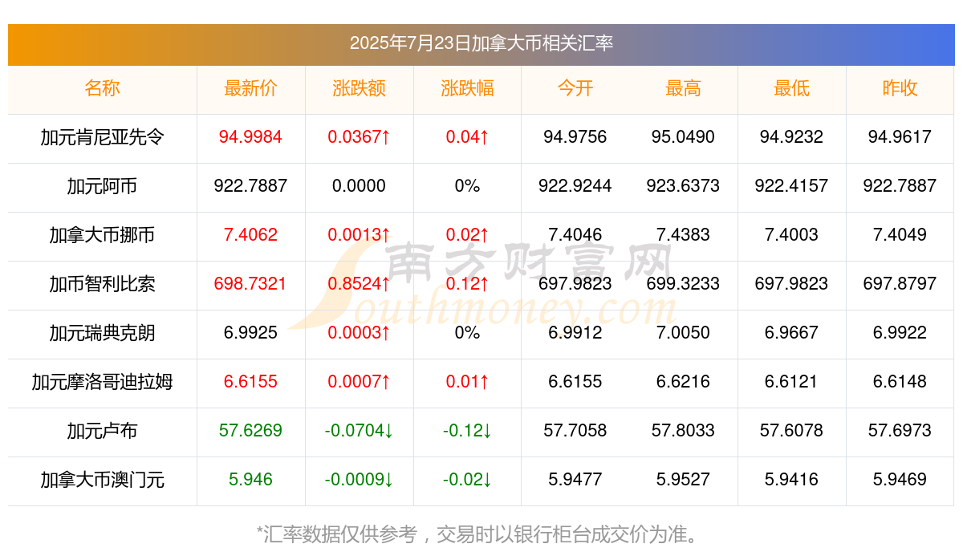
Task: Click change percent 0.02↑
Action: (x=467, y=235)
